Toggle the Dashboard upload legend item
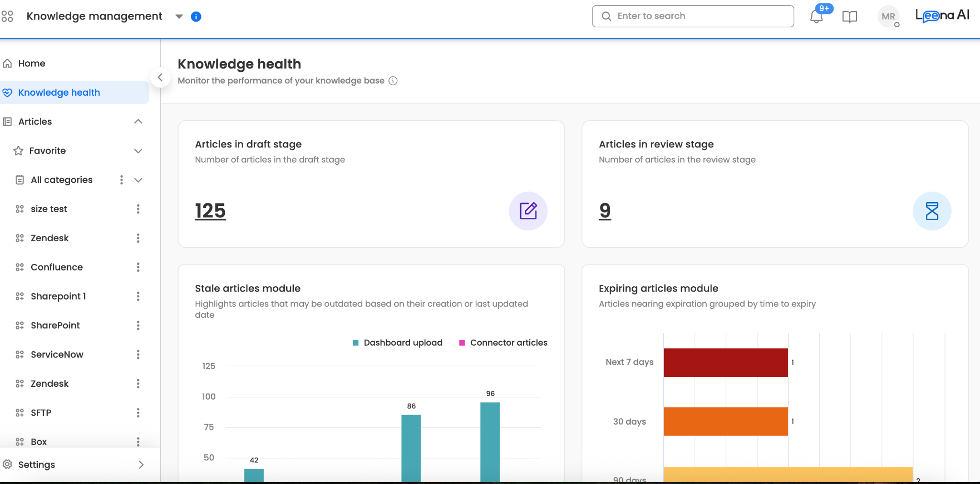980x484 pixels. [398, 343]
